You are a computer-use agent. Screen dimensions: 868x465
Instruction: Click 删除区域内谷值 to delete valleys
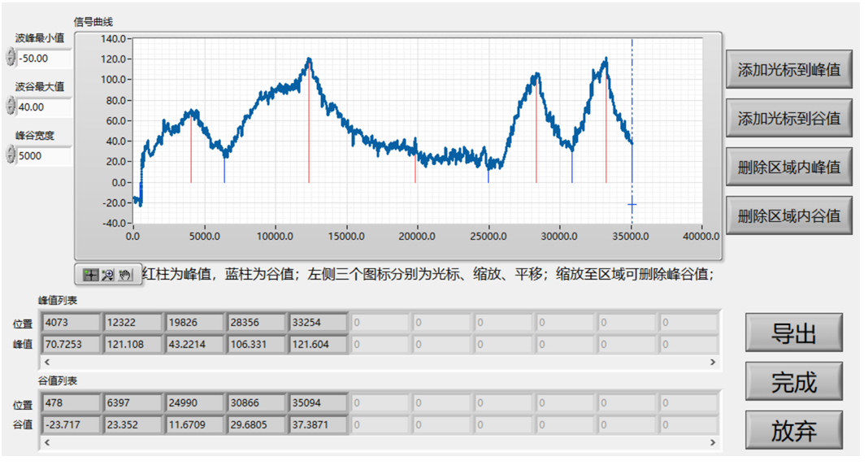pos(788,216)
